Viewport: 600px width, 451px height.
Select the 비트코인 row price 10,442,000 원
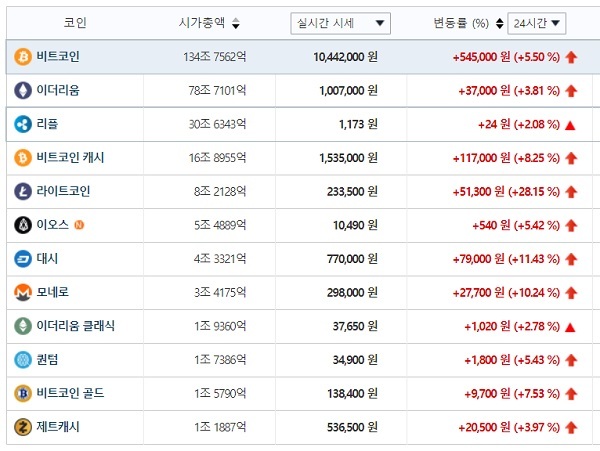tap(346, 57)
